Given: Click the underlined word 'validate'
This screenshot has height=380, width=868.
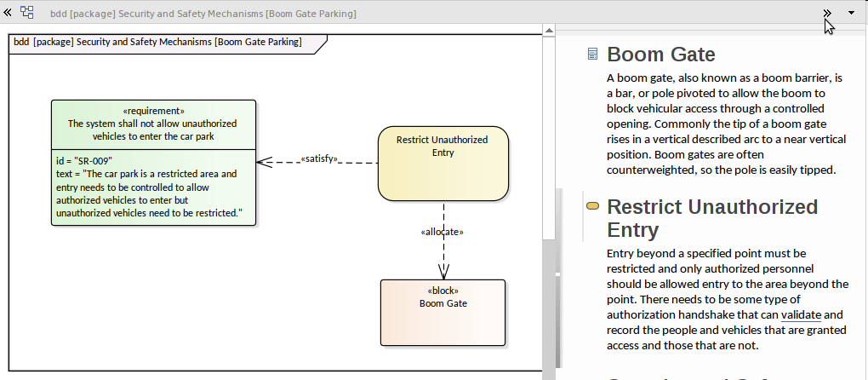Looking at the screenshot, I should 802,314.
